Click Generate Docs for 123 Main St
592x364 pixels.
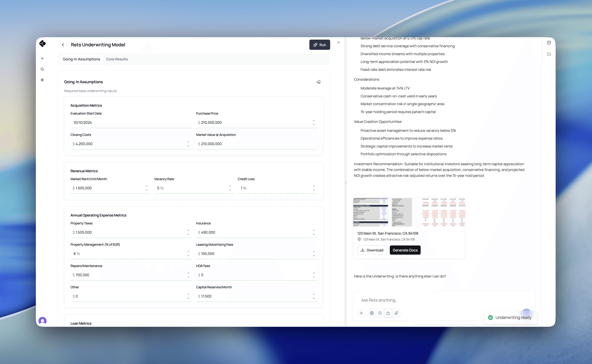pos(405,250)
